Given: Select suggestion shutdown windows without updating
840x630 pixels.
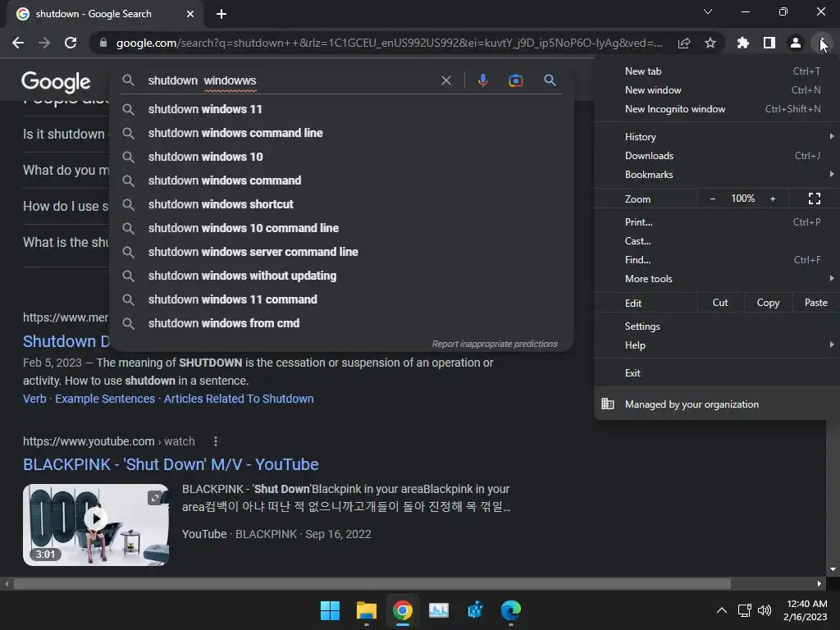Looking at the screenshot, I should coord(341,276).
